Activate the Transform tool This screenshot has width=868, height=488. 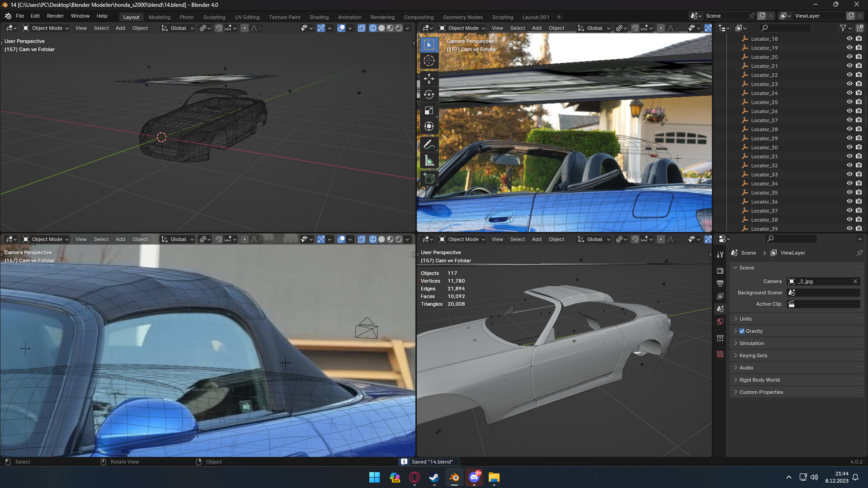point(429,126)
